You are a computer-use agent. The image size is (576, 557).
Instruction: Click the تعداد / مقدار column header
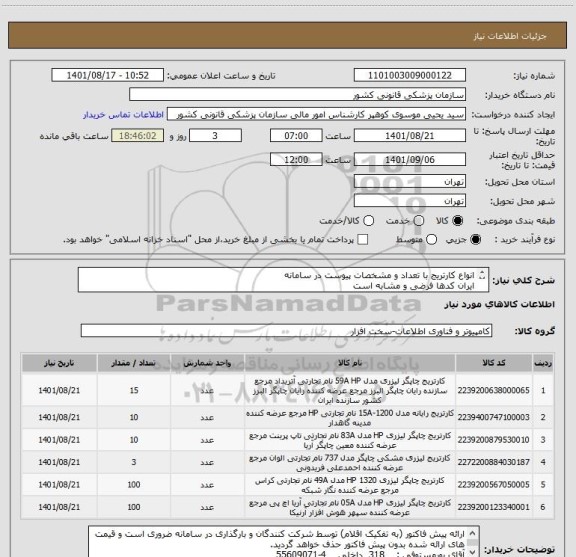pos(134,363)
